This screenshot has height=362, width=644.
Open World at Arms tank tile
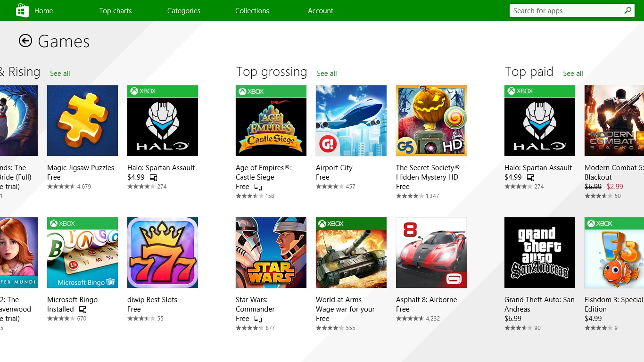[x=351, y=253]
